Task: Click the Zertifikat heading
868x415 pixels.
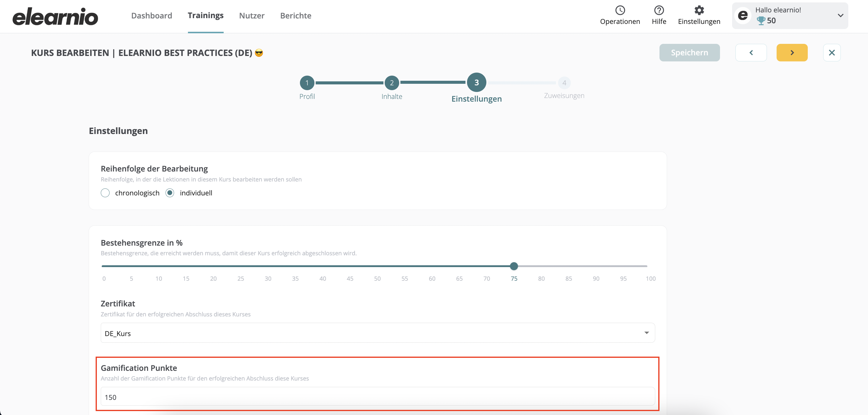Action: pos(118,303)
